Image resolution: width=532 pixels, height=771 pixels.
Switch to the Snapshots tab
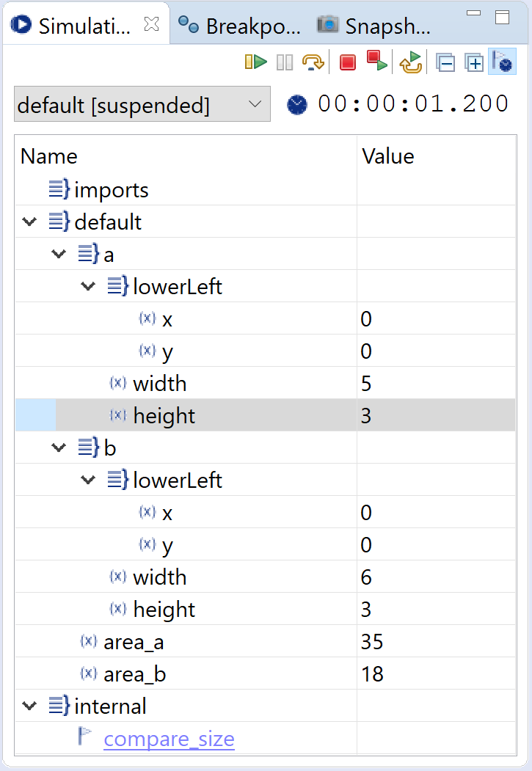[374, 26]
